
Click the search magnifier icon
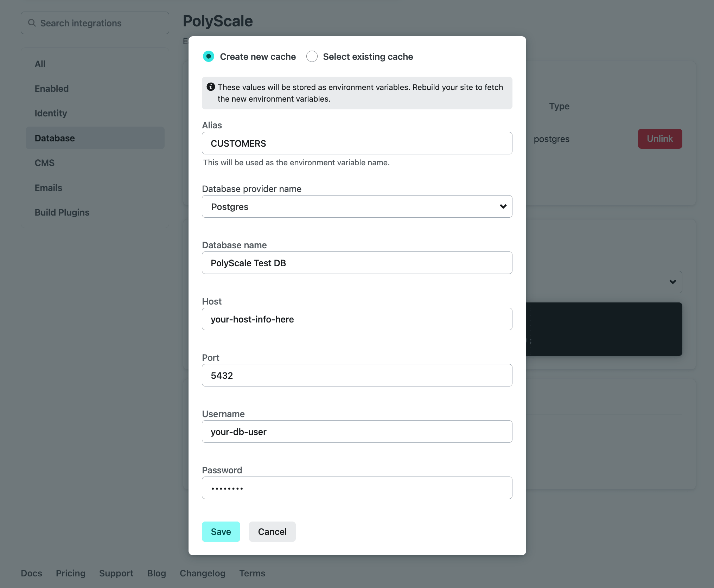[x=32, y=23]
